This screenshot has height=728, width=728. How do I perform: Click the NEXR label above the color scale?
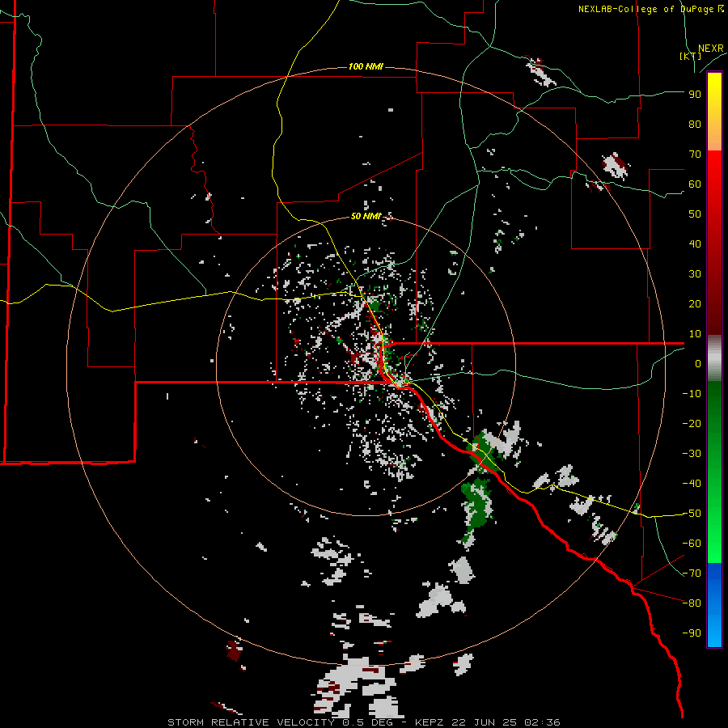pyautogui.click(x=711, y=49)
